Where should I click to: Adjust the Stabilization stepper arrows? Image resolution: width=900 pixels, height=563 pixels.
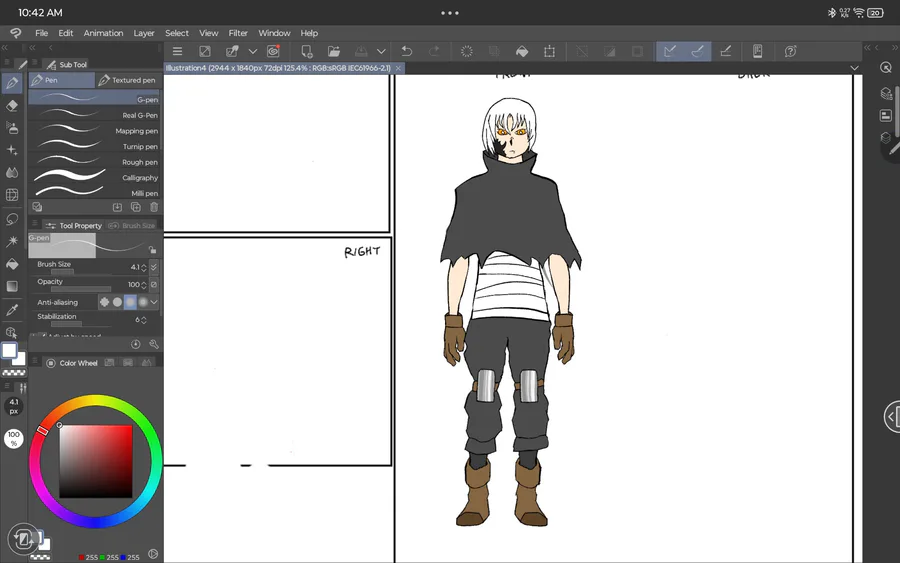143,320
